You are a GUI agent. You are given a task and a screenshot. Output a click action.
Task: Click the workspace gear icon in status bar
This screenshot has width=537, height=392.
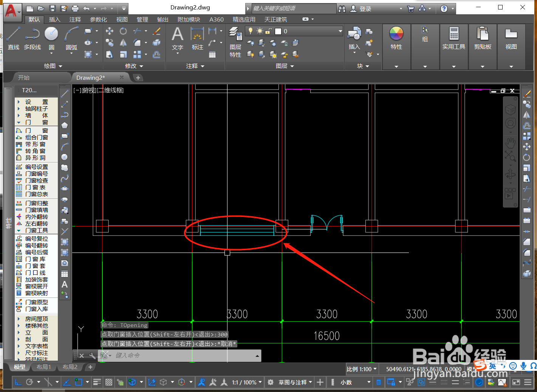271,382
